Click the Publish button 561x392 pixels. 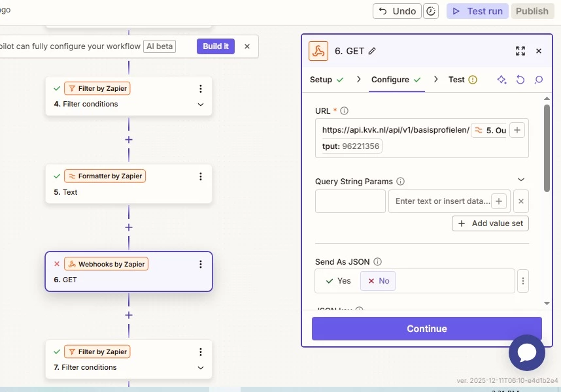click(532, 11)
